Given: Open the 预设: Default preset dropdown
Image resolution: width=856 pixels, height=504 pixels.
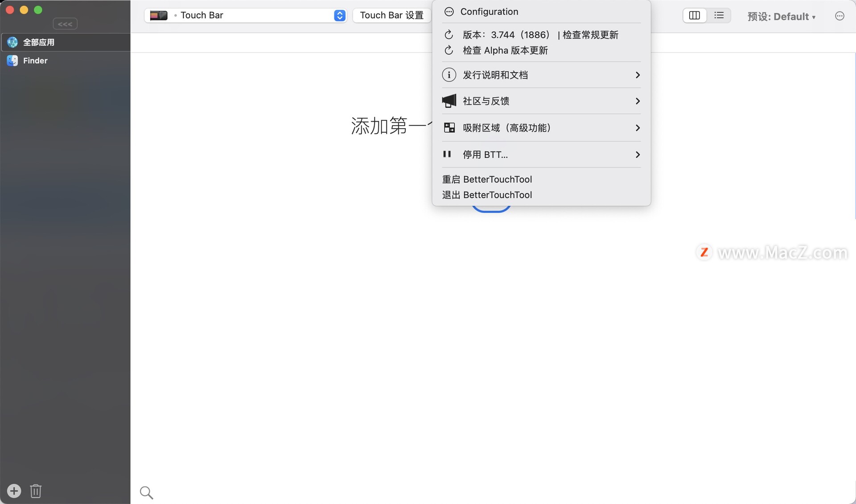Looking at the screenshot, I should coord(781,16).
